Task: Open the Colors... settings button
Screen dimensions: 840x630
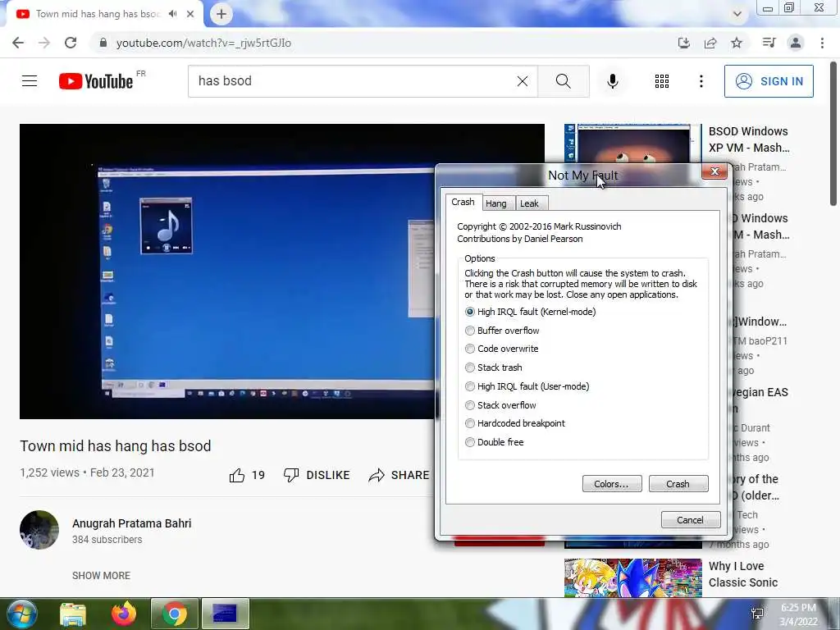Action: pos(612,484)
